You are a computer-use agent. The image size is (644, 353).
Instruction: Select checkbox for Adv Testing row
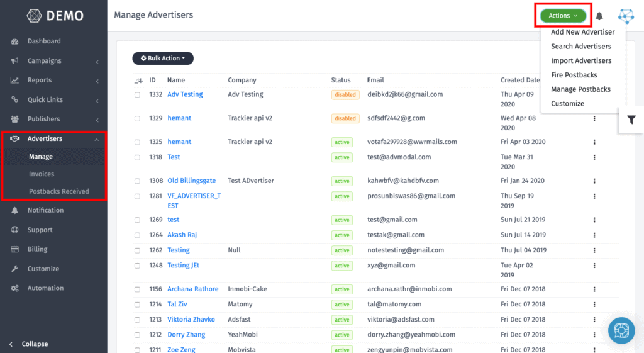pos(137,95)
